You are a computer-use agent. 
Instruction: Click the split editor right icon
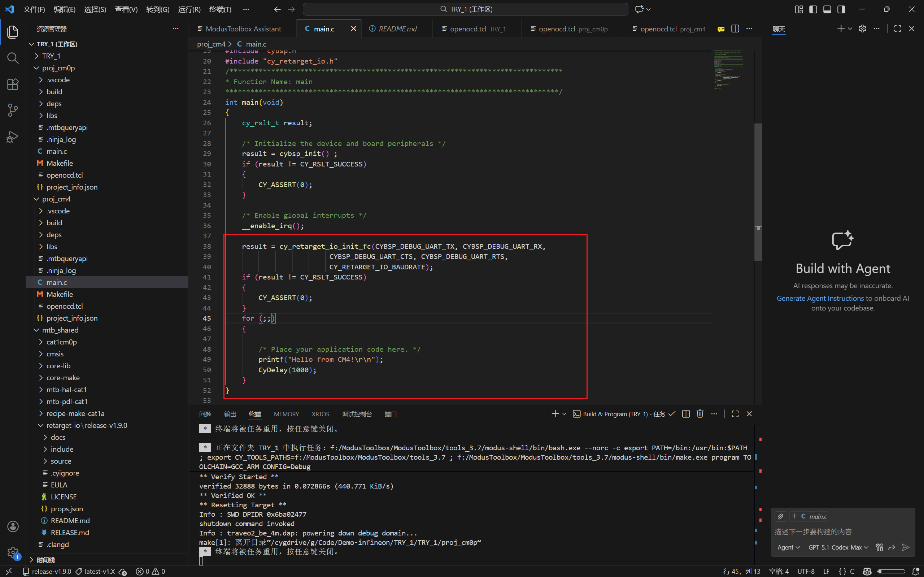[x=735, y=29]
